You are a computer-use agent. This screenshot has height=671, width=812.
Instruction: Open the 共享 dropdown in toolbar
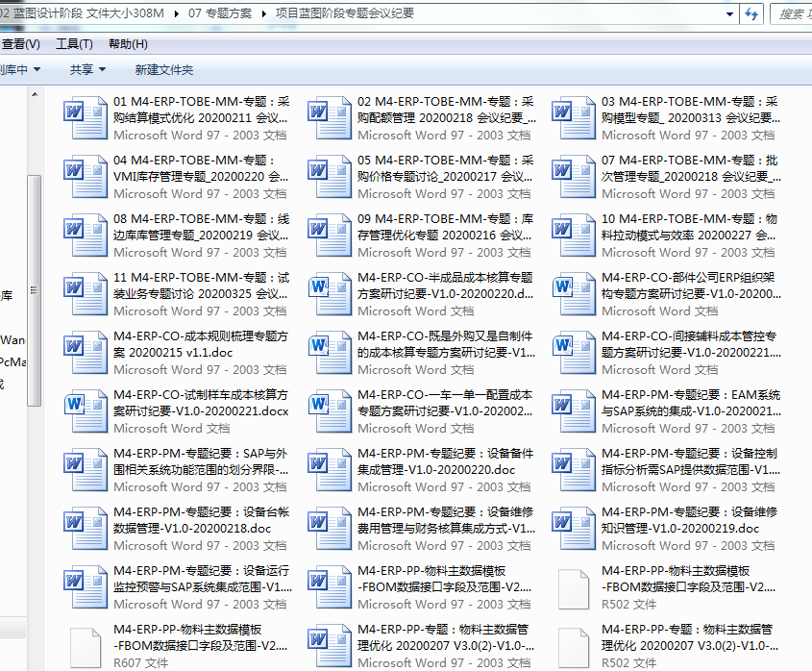coord(87,69)
